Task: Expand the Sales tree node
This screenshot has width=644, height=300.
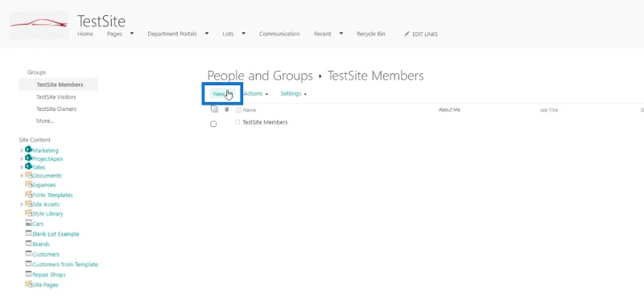Action: coord(22,167)
